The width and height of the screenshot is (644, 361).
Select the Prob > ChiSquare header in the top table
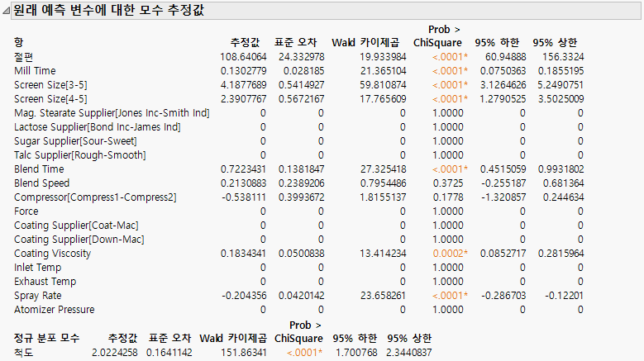click(437, 36)
